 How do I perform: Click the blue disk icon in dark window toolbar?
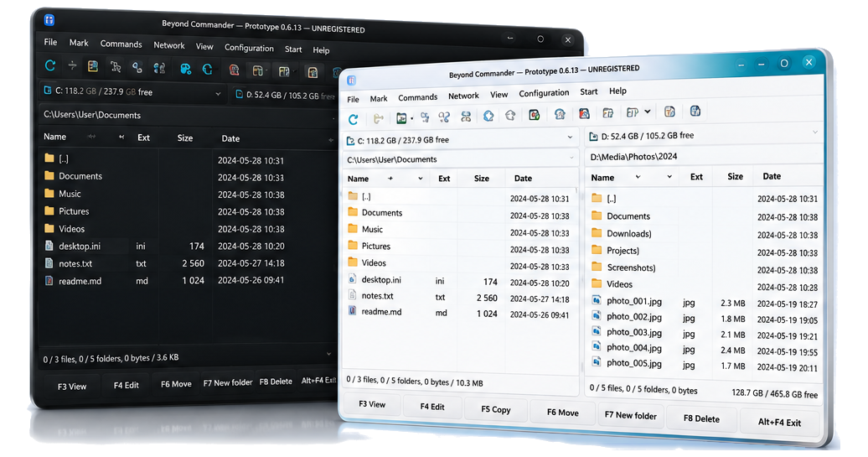(185, 69)
